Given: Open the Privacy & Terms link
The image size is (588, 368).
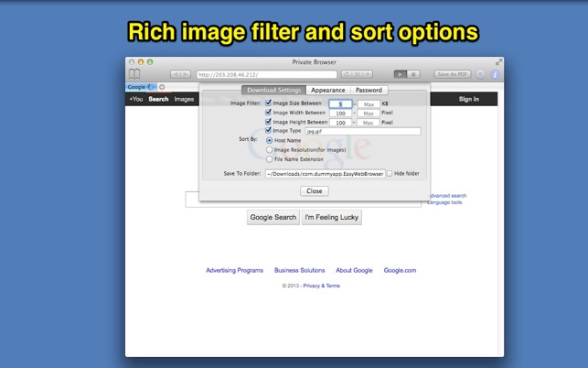Looking at the screenshot, I should coord(321,286).
